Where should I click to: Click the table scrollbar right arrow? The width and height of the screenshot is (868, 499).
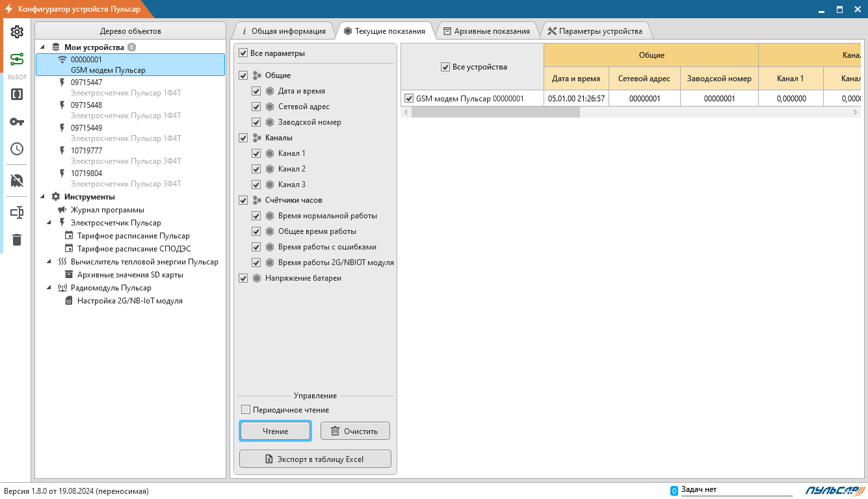(x=856, y=112)
